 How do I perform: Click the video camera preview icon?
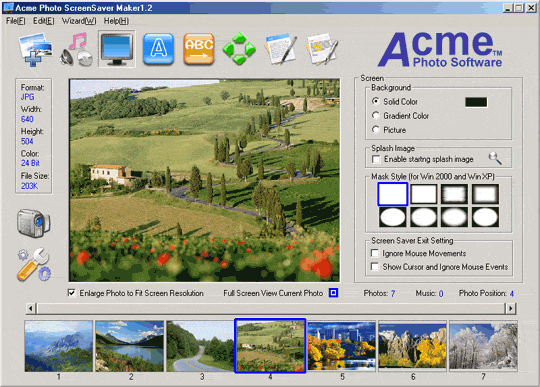[x=34, y=223]
